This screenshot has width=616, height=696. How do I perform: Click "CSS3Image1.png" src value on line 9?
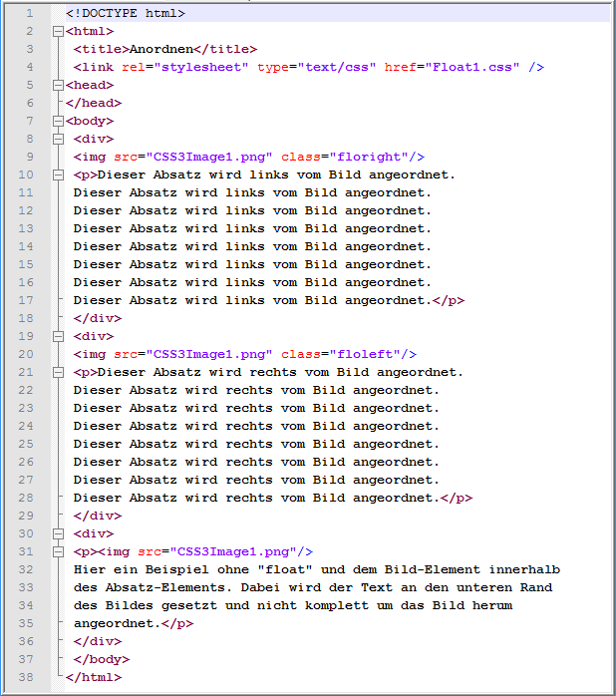point(209,157)
